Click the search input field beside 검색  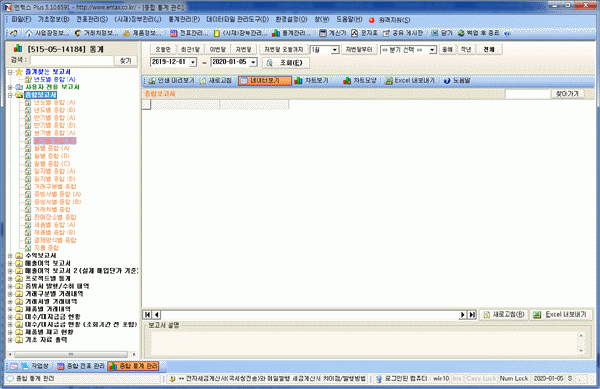[x=72, y=60]
